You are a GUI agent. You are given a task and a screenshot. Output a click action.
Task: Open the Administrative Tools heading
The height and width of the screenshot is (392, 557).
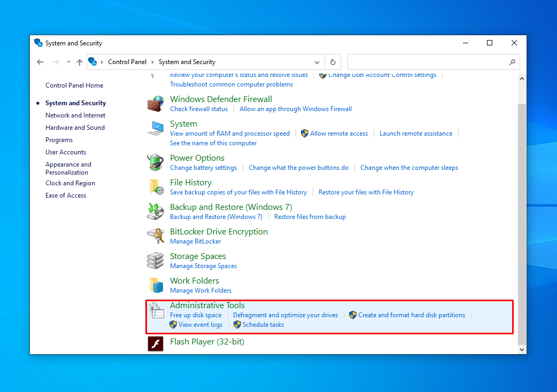(207, 305)
